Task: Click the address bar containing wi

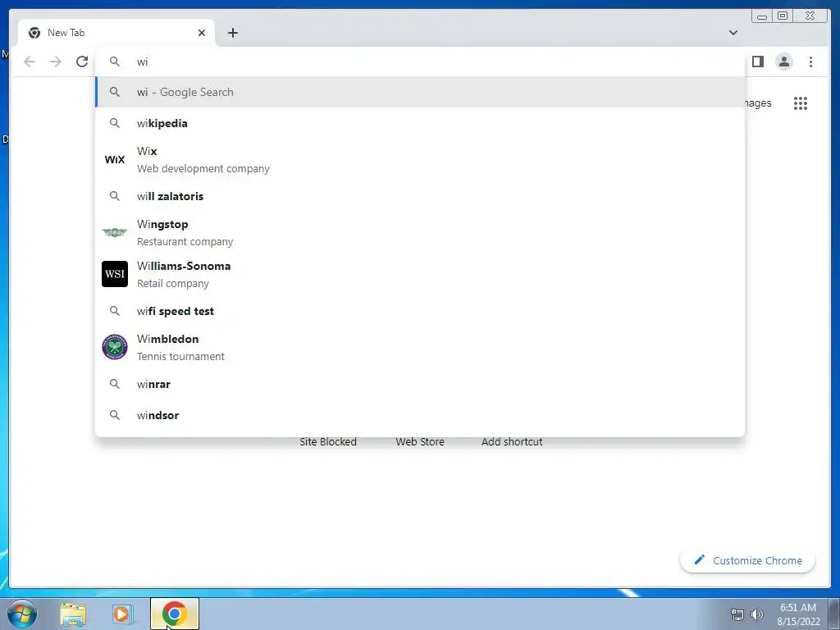Action: point(420,62)
